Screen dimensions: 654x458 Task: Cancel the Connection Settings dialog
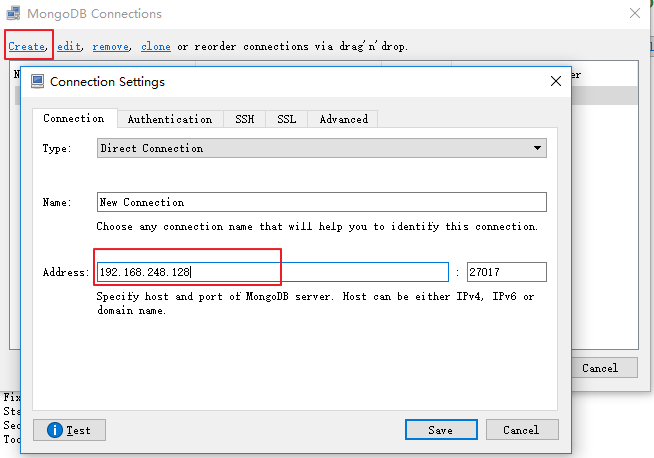click(522, 430)
